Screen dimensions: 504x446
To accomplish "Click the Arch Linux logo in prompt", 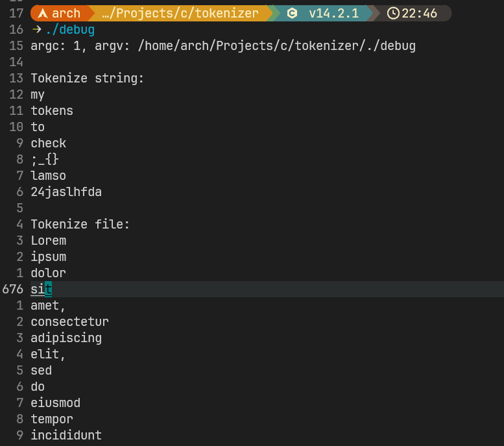I will (43, 13).
